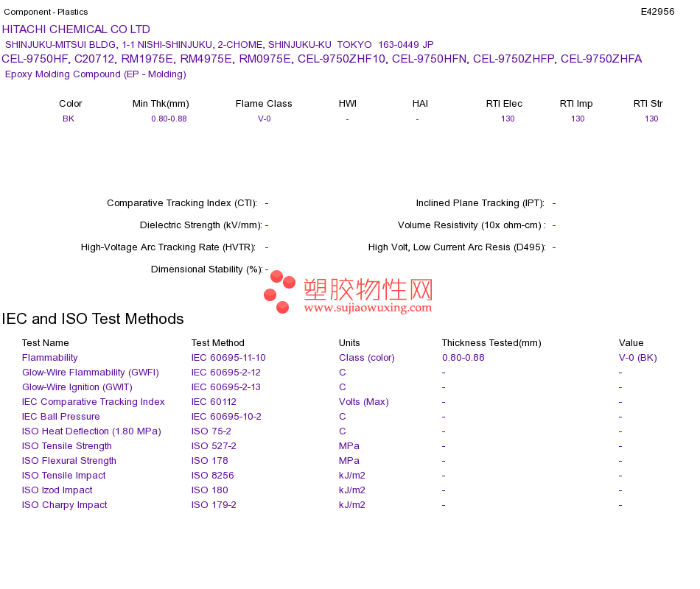This screenshot has height=589, width=700.
Task: Click the SHINJUKU-MITSUI BLDG address line
Action: point(219,45)
